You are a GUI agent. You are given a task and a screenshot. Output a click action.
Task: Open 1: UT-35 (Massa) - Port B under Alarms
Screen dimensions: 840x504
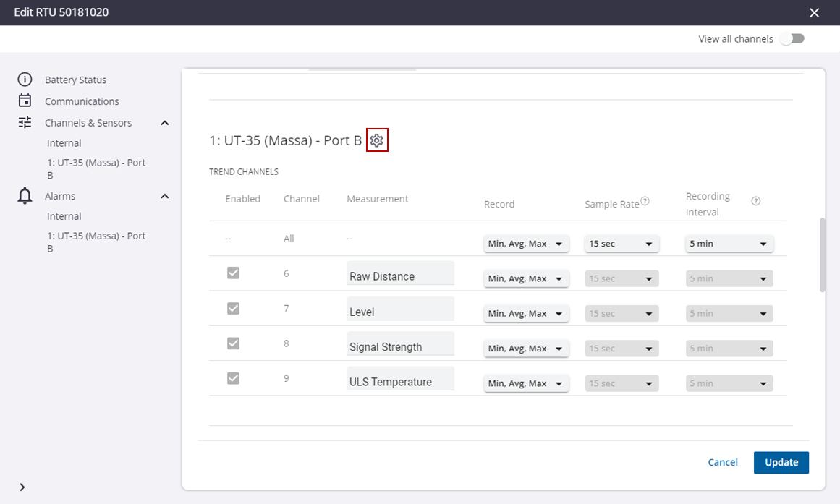(95, 242)
